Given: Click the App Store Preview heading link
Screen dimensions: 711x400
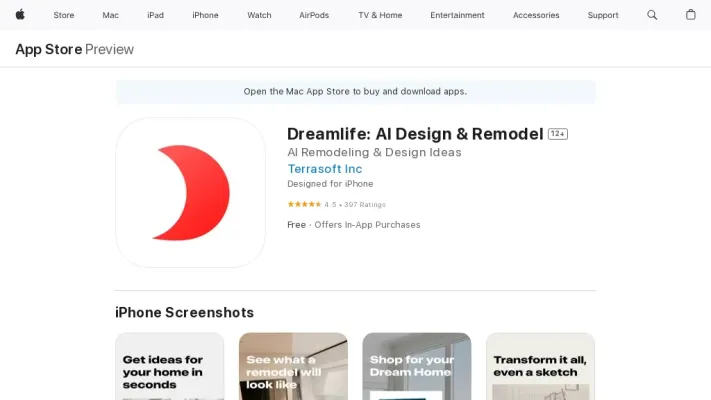Looking at the screenshot, I should click(x=74, y=49).
